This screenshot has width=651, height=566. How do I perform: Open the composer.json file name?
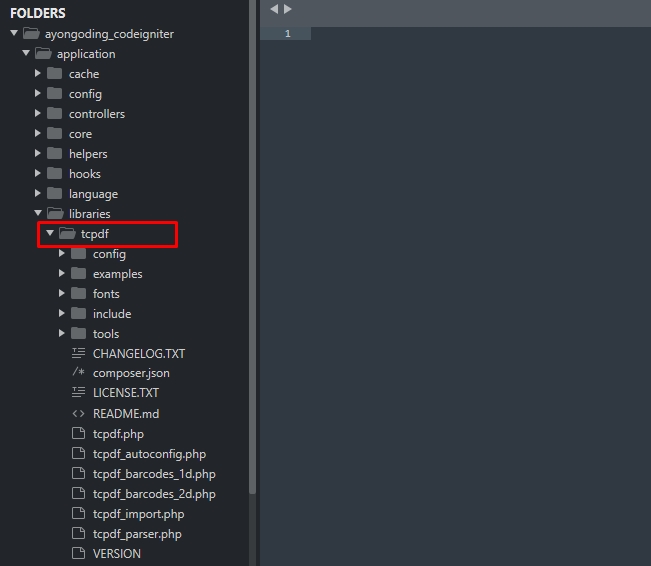pyautogui.click(x=131, y=373)
